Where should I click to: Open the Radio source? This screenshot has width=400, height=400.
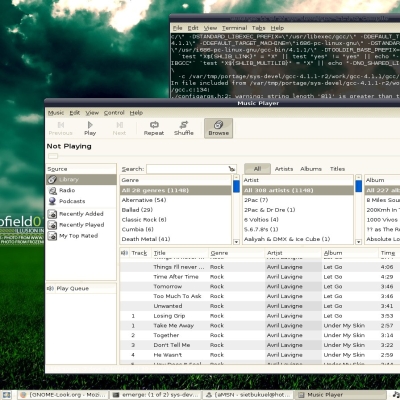pos(81,190)
